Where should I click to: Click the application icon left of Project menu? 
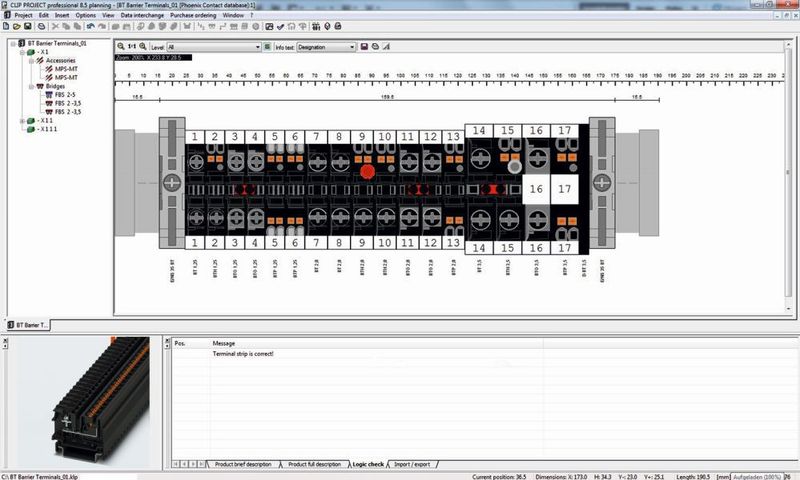[x=7, y=15]
